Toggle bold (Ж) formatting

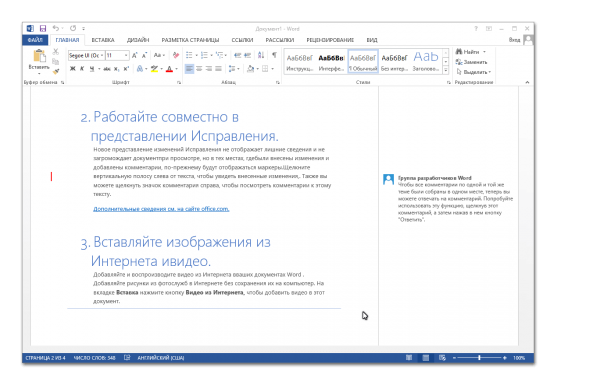(x=73, y=69)
